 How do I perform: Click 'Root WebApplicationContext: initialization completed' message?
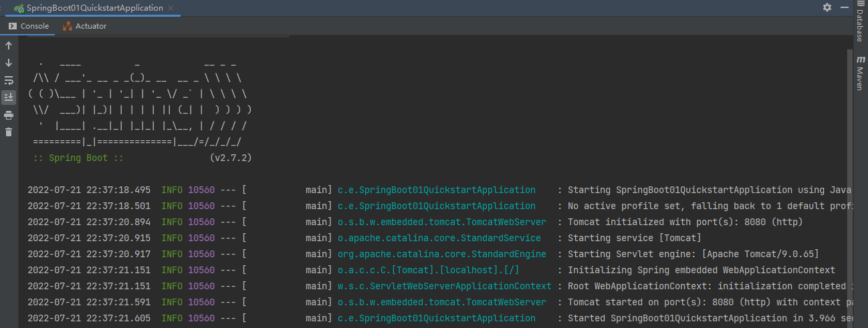[x=711, y=286]
